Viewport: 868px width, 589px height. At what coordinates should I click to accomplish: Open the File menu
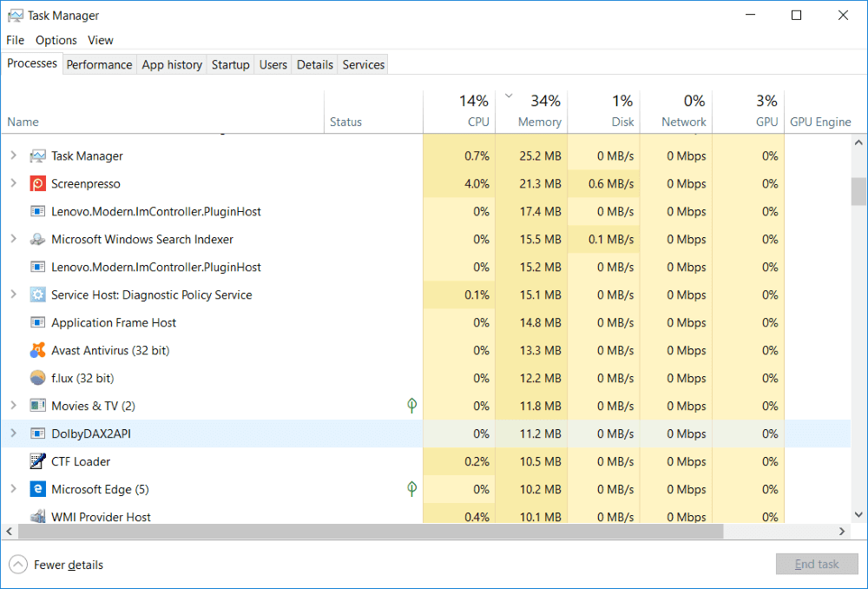tap(16, 41)
